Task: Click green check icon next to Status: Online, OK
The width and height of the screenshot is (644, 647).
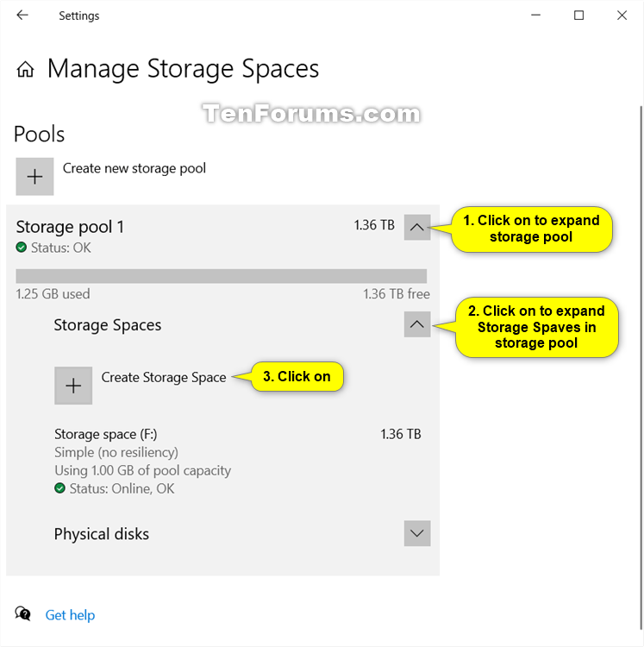Action: [59, 488]
